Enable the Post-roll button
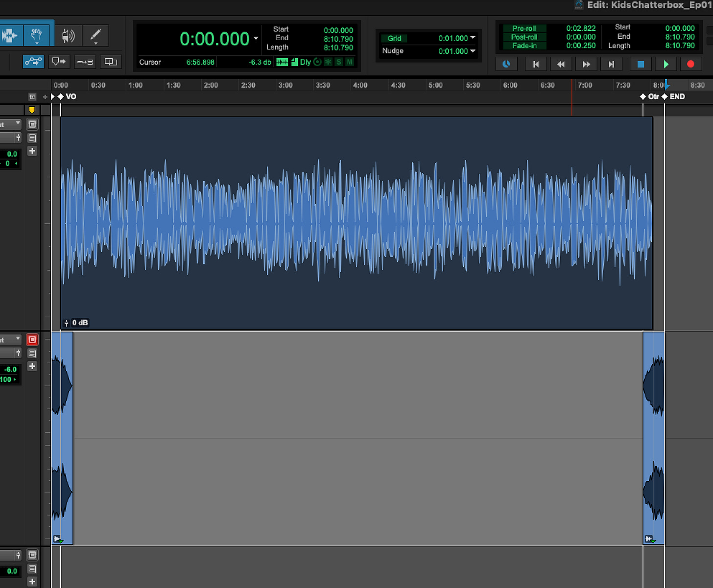This screenshot has height=588, width=713. (x=524, y=37)
